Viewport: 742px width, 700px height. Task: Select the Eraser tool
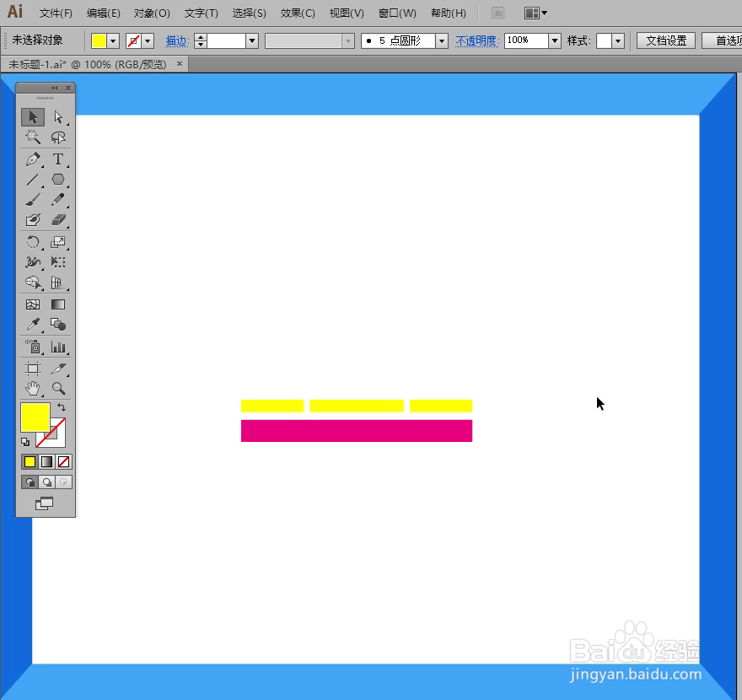point(58,220)
